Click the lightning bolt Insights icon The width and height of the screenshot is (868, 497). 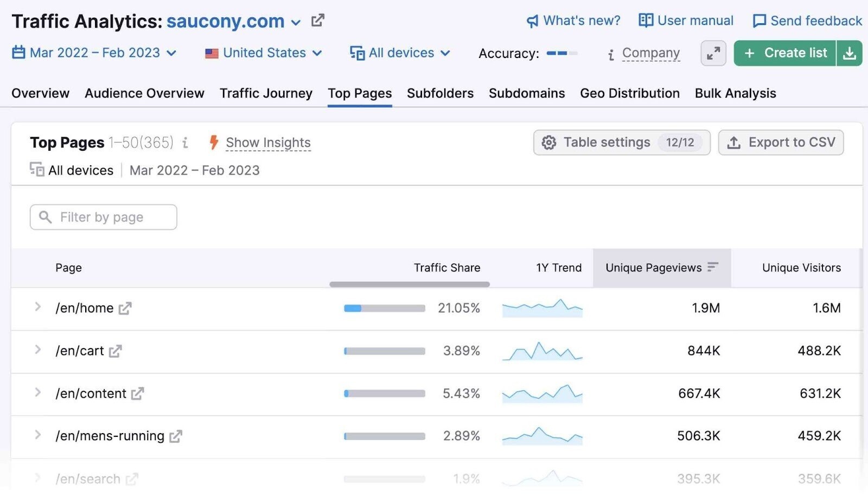pyautogui.click(x=214, y=142)
